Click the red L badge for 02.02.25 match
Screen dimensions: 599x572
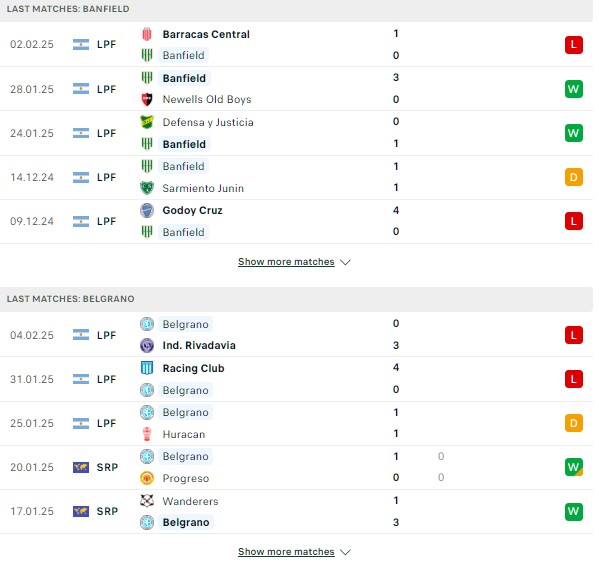[x=573, y=45]
